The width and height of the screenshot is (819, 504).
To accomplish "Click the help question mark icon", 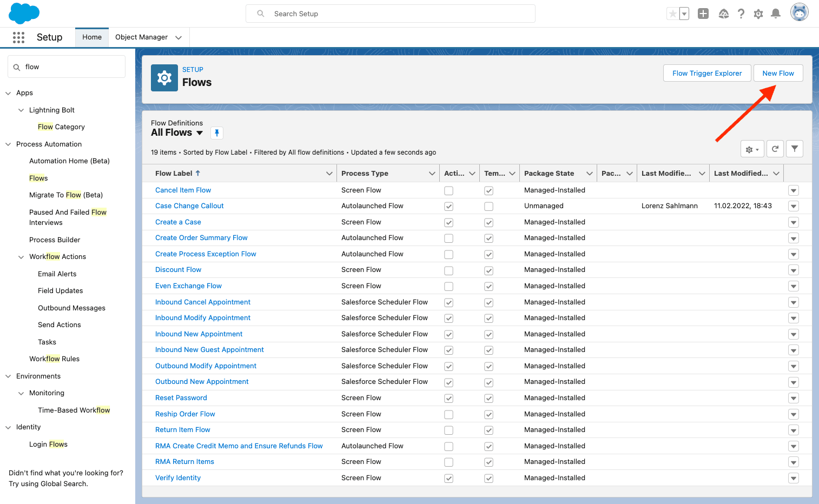I will click(x=741, y=13).
